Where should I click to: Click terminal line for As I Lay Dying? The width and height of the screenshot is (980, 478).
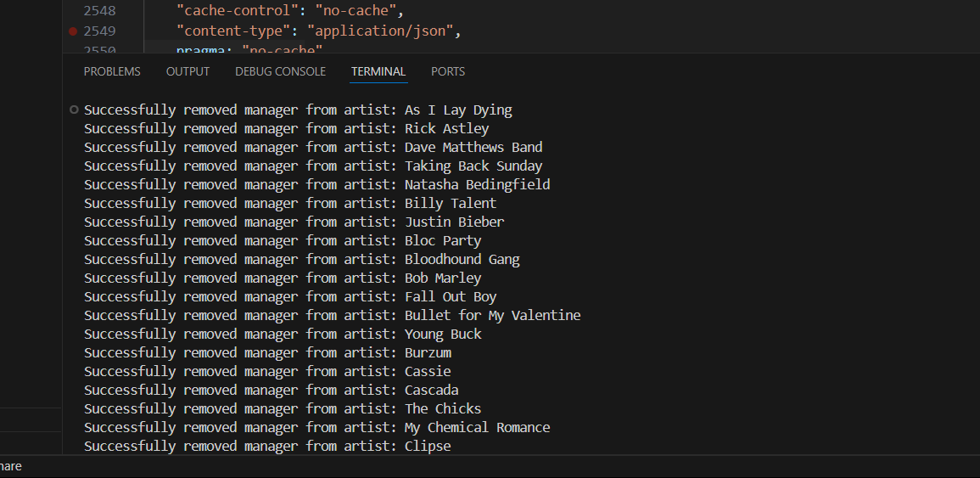tap(298, 110)
